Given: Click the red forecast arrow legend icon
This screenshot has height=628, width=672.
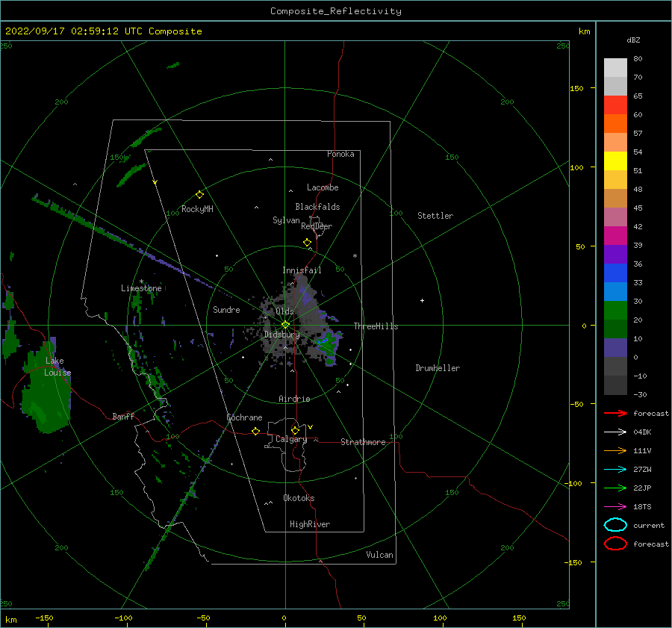Looking at the screenshot, I should [x=615, y=413].
